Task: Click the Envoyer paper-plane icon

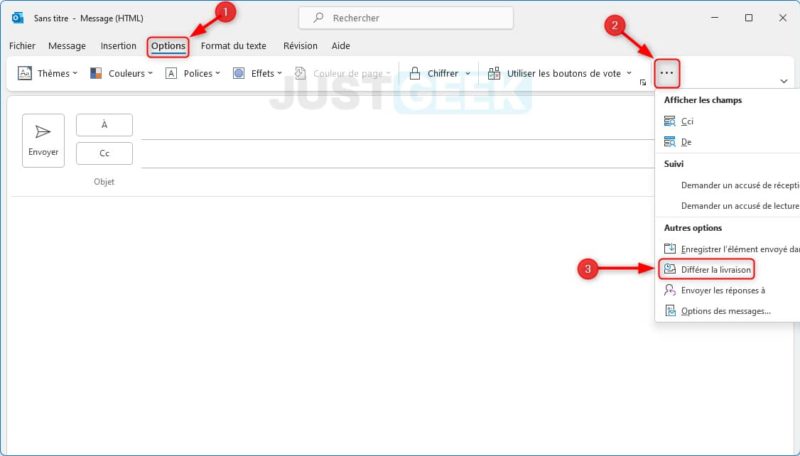Action: click(43, 132)
